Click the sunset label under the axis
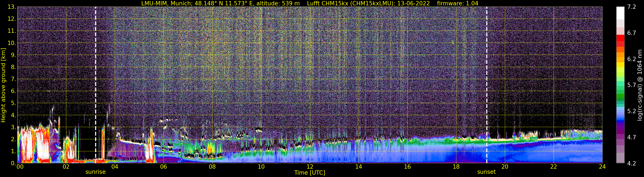 (x=486, y=172)
